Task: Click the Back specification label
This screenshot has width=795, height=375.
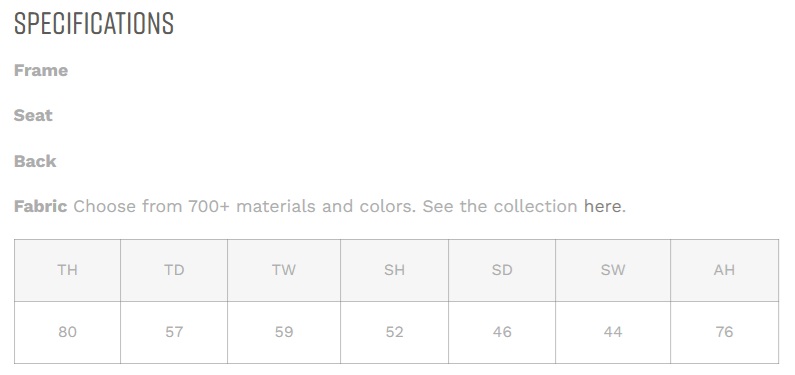Action: [x=35, y=161]
